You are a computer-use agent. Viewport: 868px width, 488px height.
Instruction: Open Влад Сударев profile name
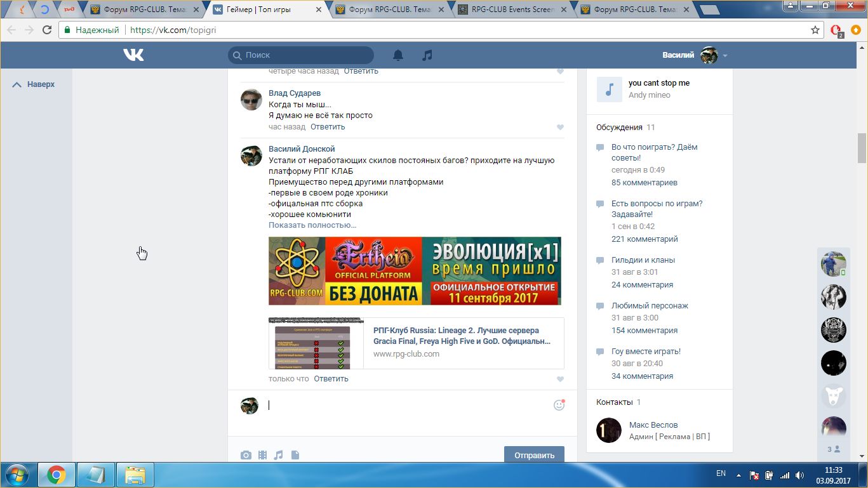point(295,93)
